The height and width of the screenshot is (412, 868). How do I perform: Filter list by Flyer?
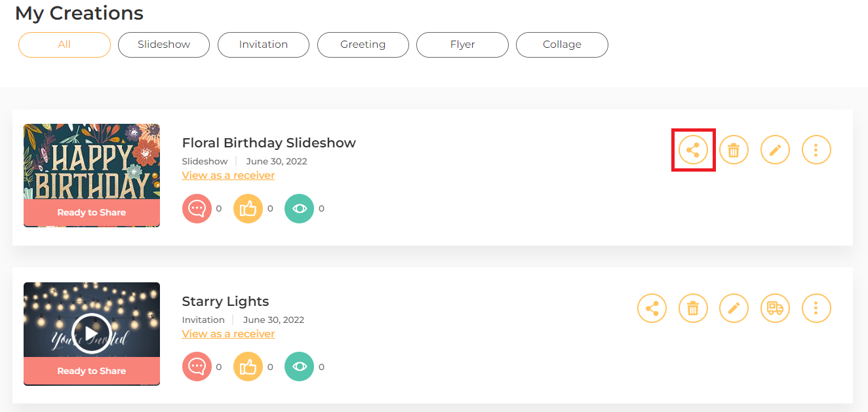pyautogui.click(x=462, y=45)
